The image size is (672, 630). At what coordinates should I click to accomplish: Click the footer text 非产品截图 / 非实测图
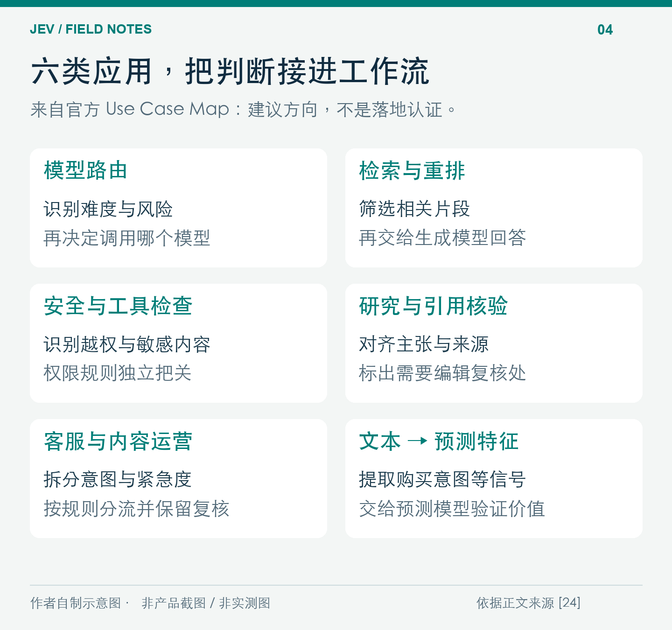click(x=206, y=603)
